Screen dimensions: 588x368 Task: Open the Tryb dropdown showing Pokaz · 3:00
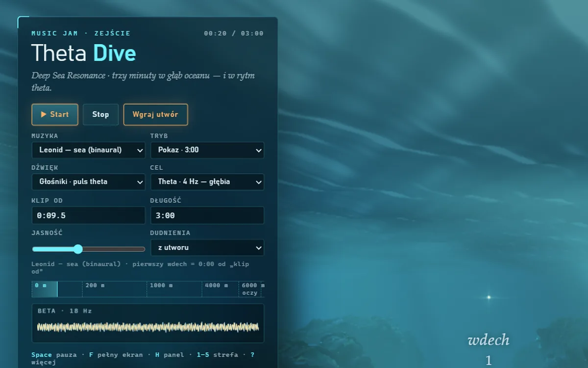click(x=207, y=150)
